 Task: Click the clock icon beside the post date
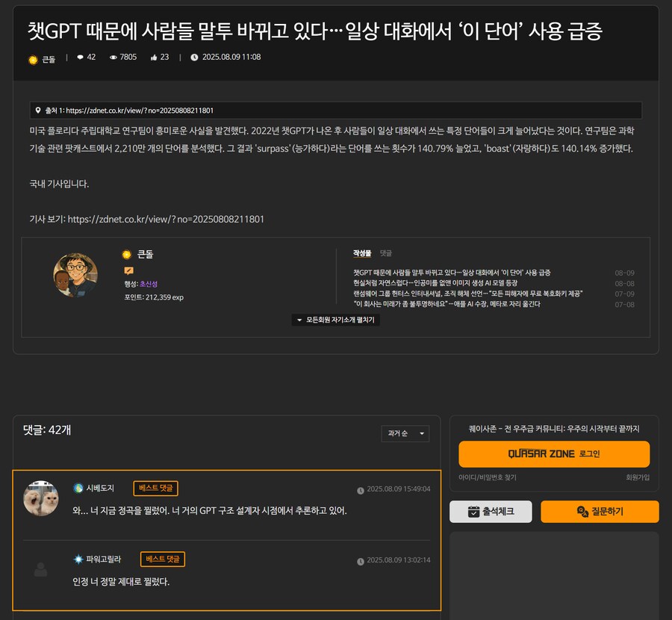coord(194,58)
